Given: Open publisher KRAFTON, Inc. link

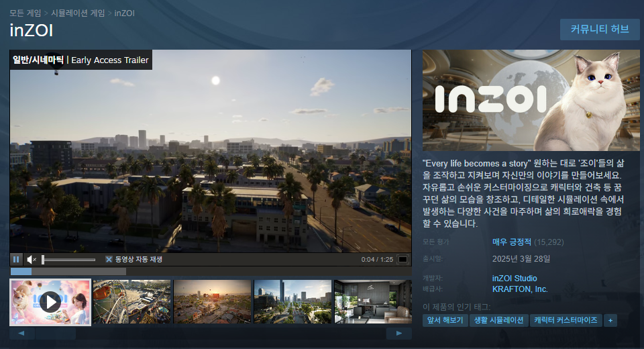Looking at the screenshot, I should [x=520, y=289].
